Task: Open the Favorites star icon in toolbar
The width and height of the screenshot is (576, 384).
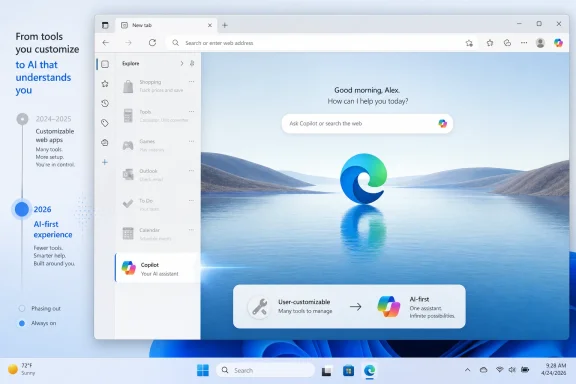Action: point(490,43)
